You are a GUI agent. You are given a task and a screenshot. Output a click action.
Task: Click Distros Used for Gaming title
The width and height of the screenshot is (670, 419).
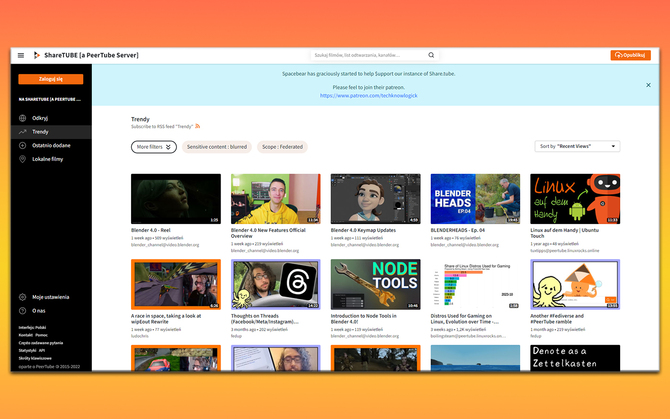pos(463,319)
